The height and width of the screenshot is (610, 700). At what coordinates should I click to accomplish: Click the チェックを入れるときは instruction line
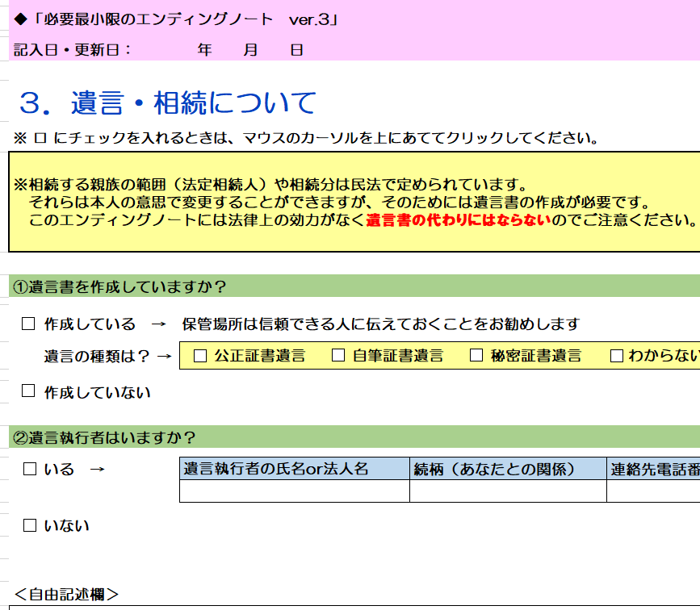(306, 138)
